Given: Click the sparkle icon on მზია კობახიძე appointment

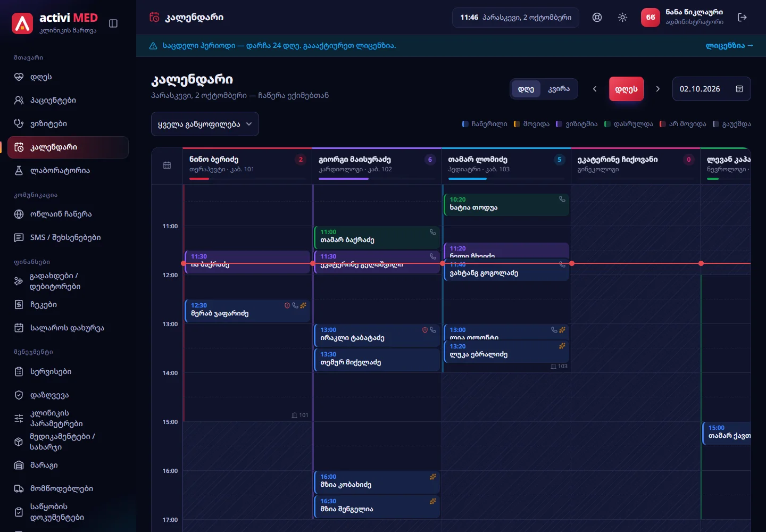Looking at the screenshot, I should [x=433, y=477].
